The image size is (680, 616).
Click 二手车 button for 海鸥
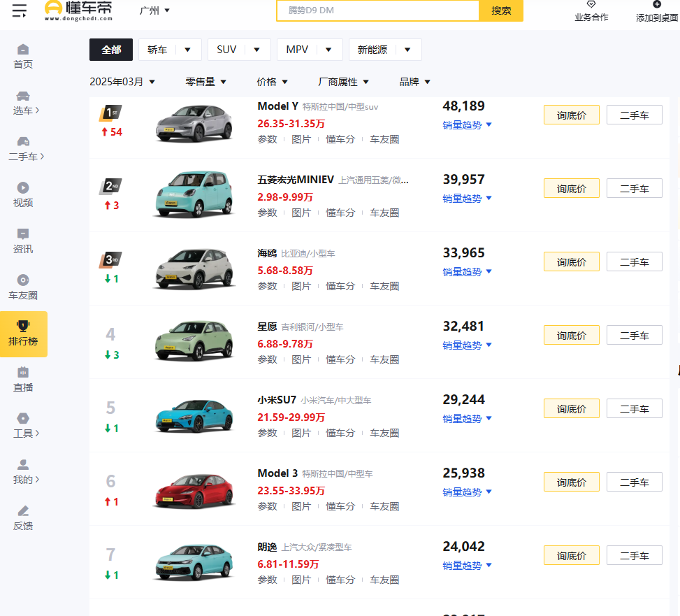(635, 262)
